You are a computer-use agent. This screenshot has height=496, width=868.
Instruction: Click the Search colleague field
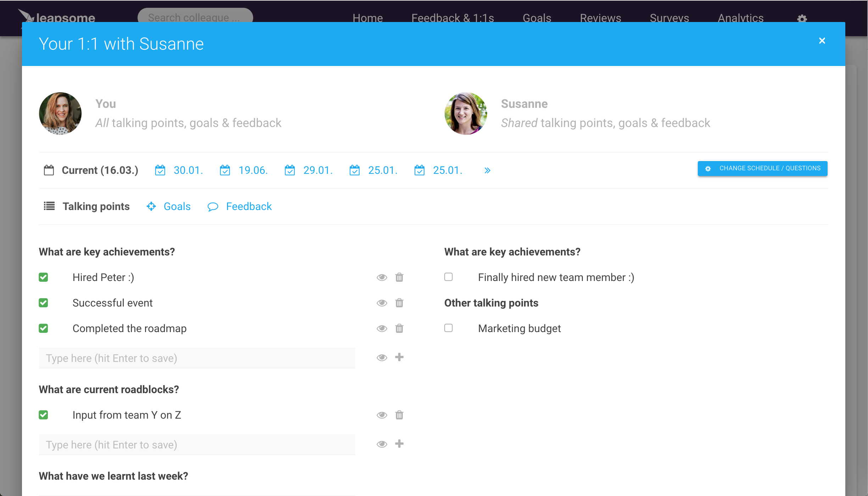195,16
